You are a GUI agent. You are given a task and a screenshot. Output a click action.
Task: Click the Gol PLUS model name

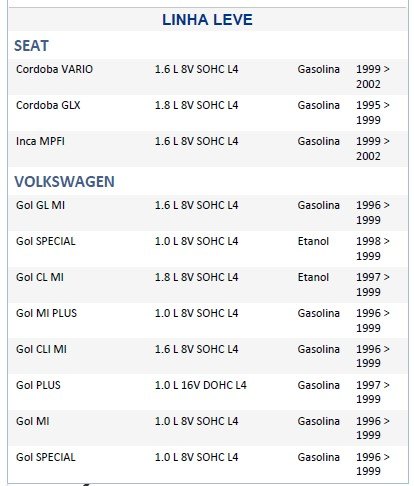[x=38, y=385]
